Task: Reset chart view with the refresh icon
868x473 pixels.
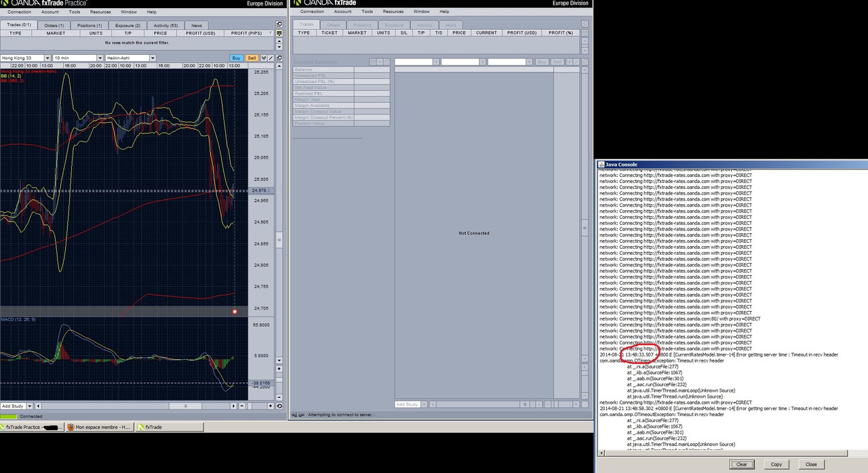Action: click(x=279, y=406)
